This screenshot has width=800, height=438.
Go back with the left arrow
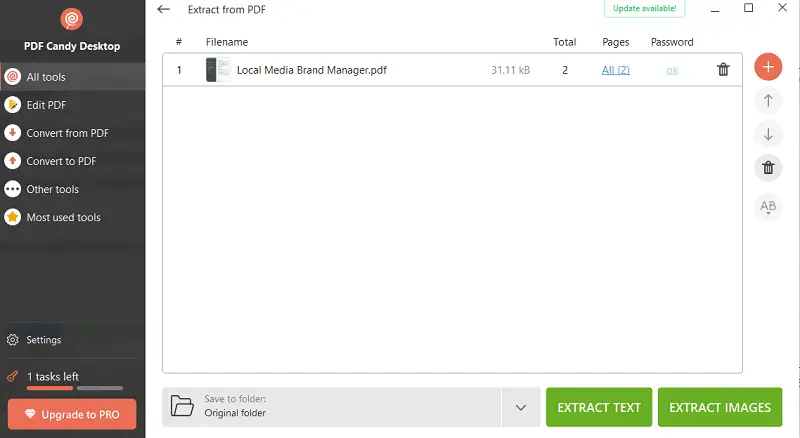163,9
